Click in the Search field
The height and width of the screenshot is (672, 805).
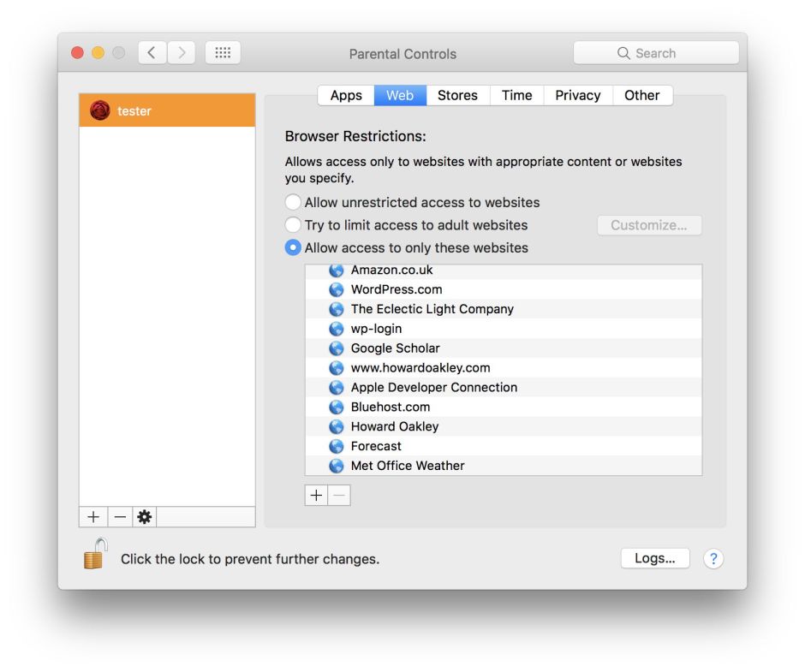pyautogui.click(x=656, y=53)
